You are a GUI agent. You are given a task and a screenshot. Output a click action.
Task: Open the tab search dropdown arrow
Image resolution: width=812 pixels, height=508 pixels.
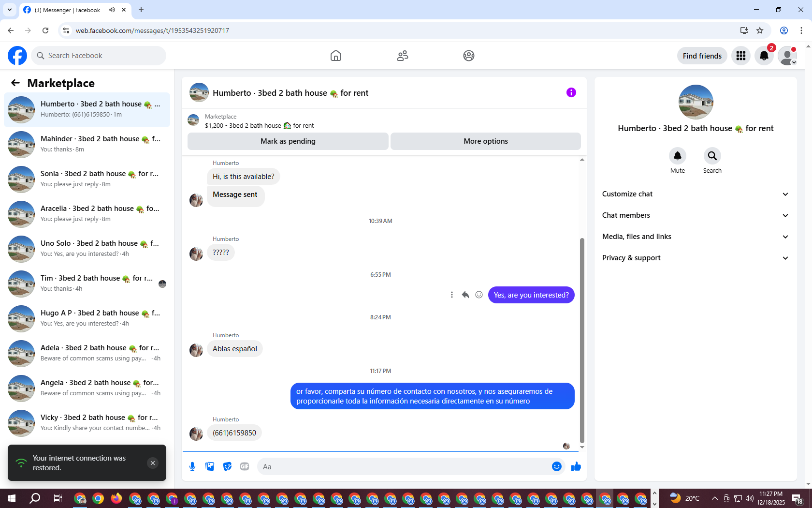tap(9, 10)
